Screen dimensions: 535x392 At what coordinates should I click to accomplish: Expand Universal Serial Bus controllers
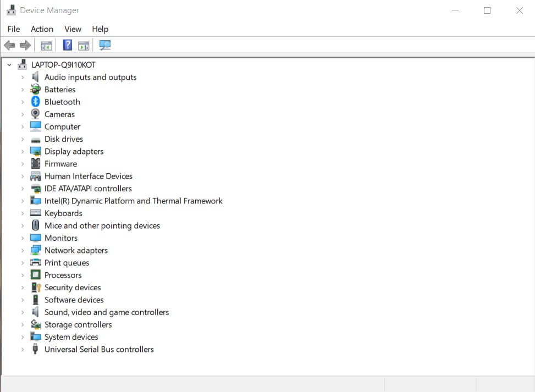23,349
